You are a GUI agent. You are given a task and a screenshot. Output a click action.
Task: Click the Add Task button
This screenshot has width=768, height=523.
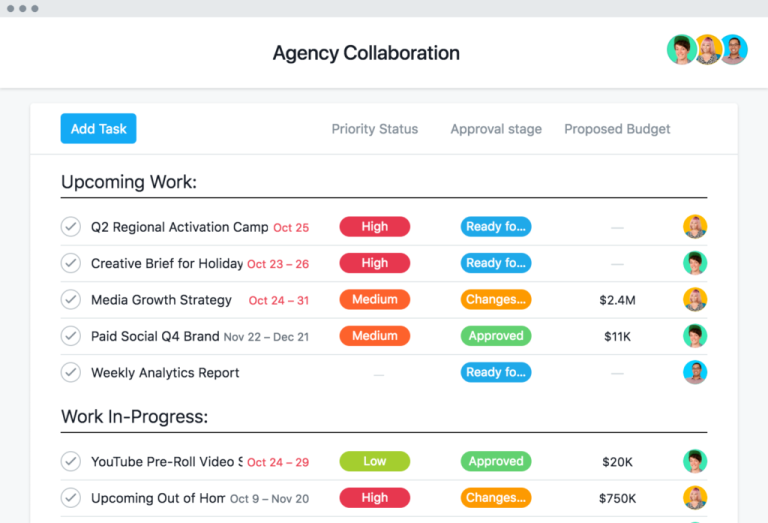(98, 129)
